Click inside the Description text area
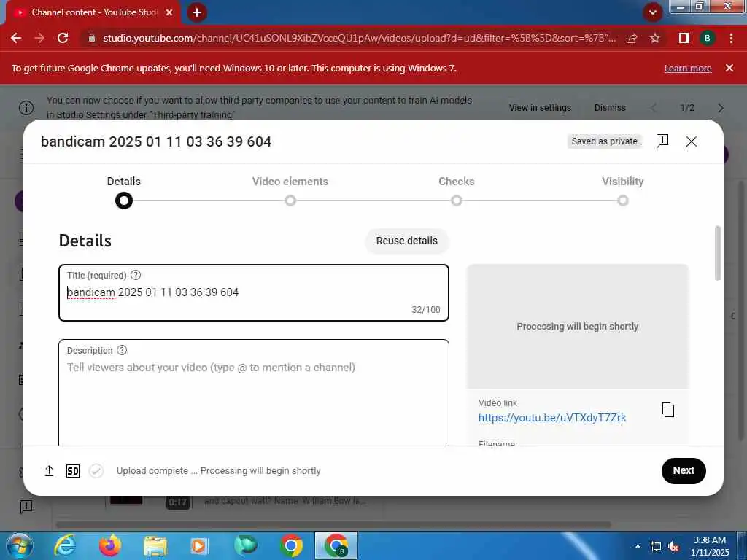This screenshot has width=747, height=560. coord(253,393)
